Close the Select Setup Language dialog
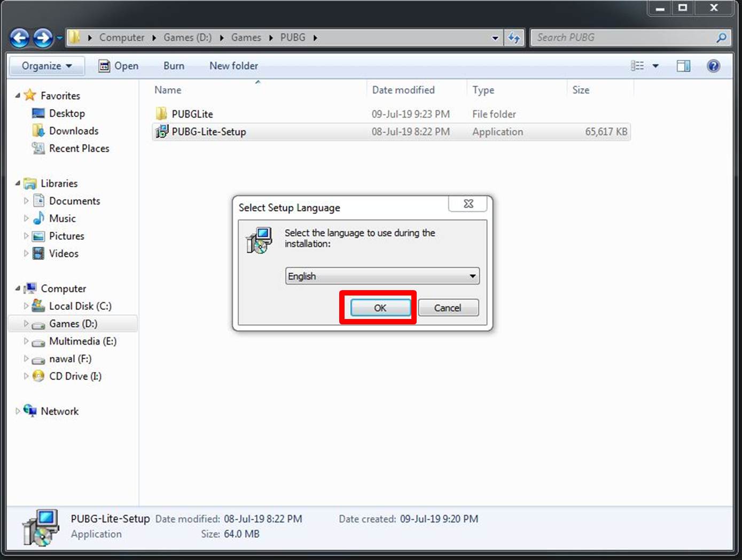This screenshot has height=560, width=742. 468,204
